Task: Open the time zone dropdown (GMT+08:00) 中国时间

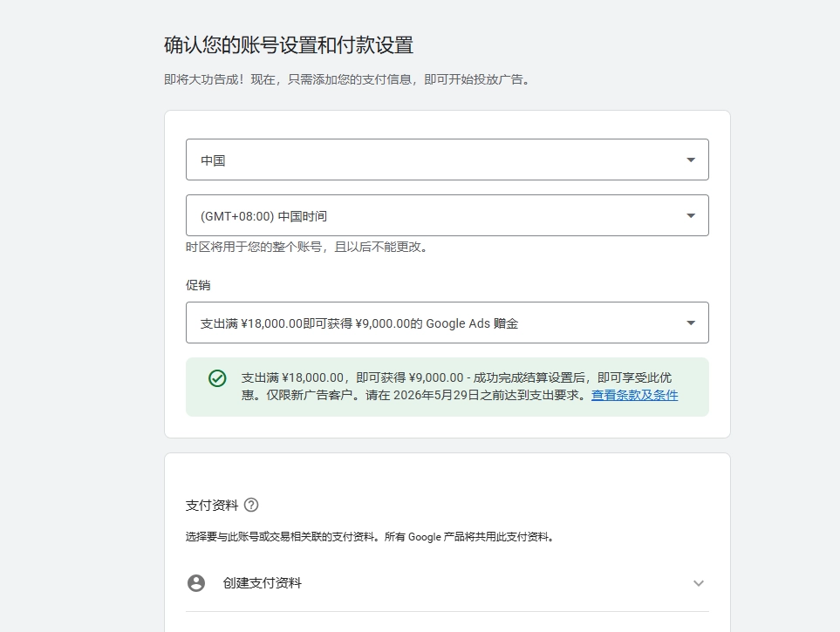Action: 447,215
